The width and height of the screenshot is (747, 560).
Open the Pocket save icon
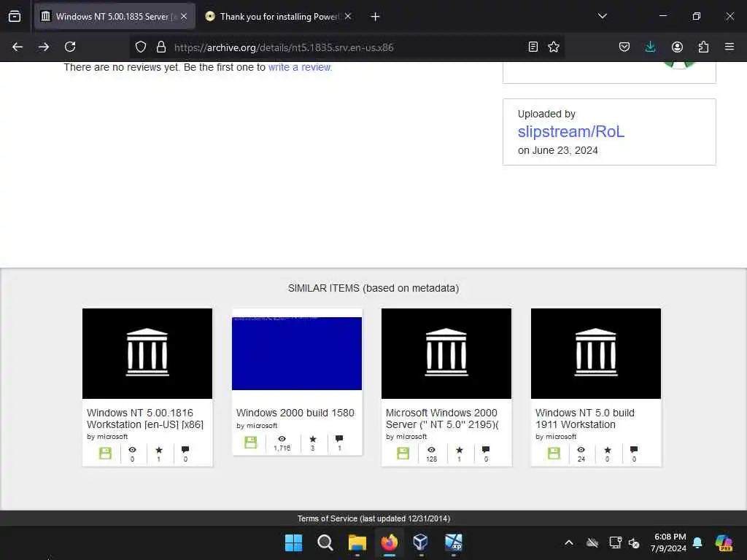click(x=624, y=47)
